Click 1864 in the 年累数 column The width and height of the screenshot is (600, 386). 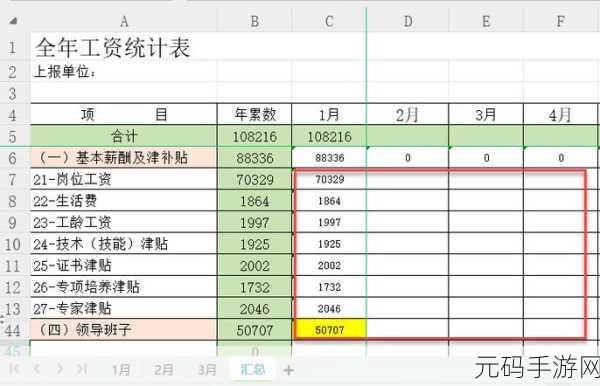(254, 201)
